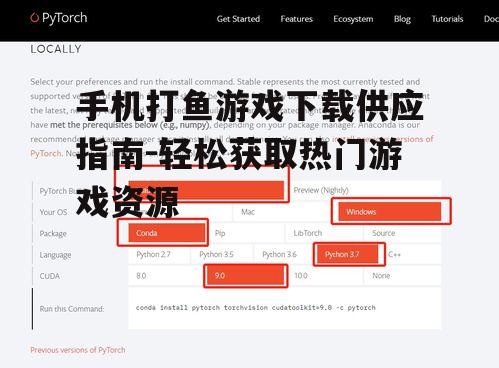Open the Tutorials page
Viewport: 499px width, 368px height.
click(447, 19)
